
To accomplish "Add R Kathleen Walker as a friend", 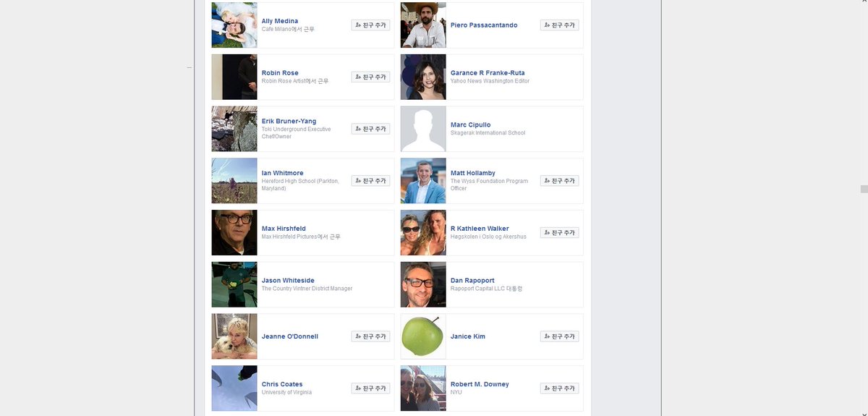I will pos(559,233).
